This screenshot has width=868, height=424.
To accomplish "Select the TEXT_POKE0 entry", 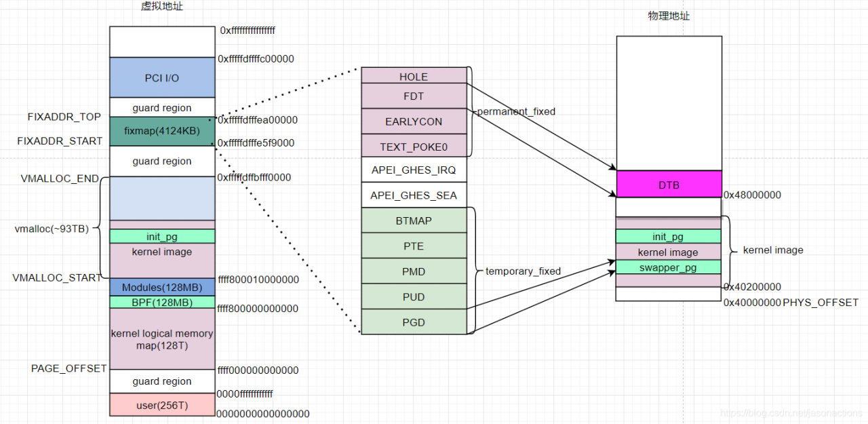I will click(414, 146).
